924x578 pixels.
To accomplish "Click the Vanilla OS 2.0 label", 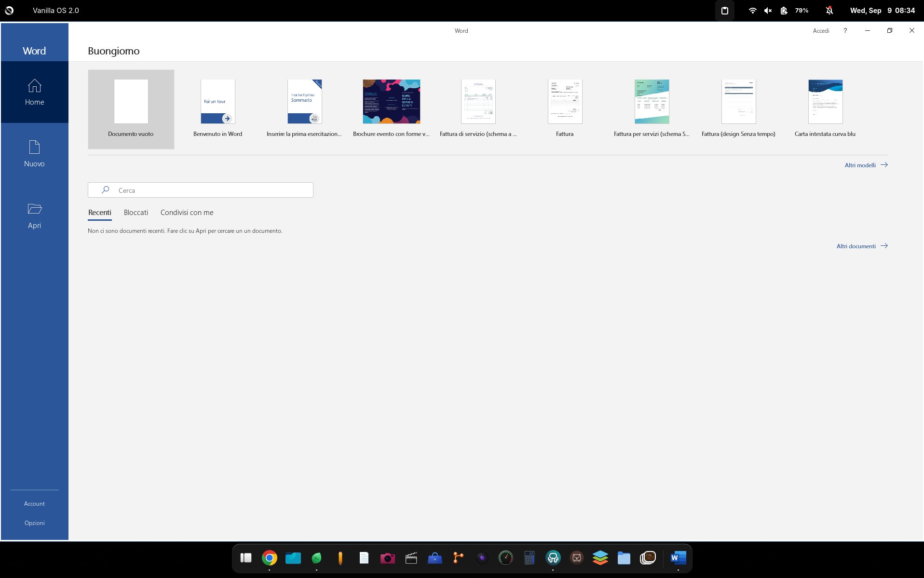I will click(x=56, y=10).
